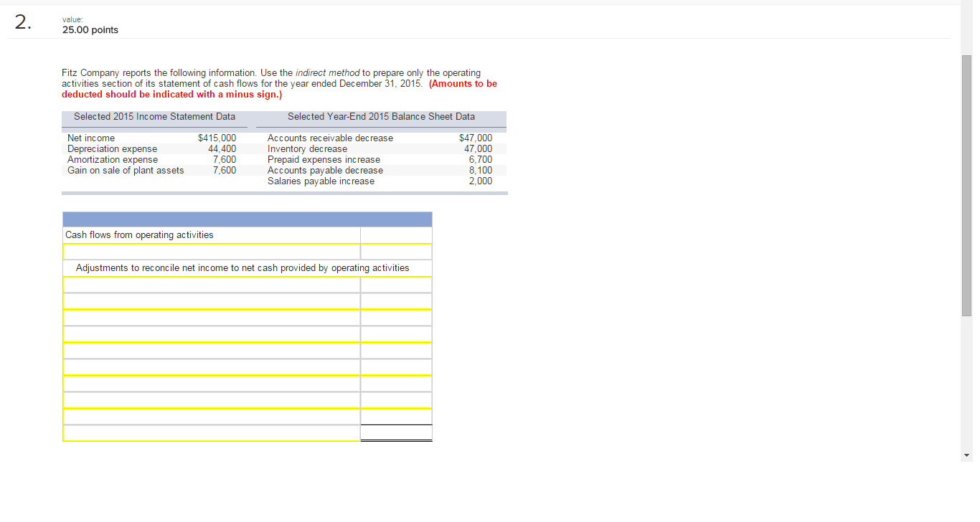The image size is (980, 522).
Task: Click the scrollbar down arrow at bottom right
Action: pyautogui.click(x=966, y=455)
